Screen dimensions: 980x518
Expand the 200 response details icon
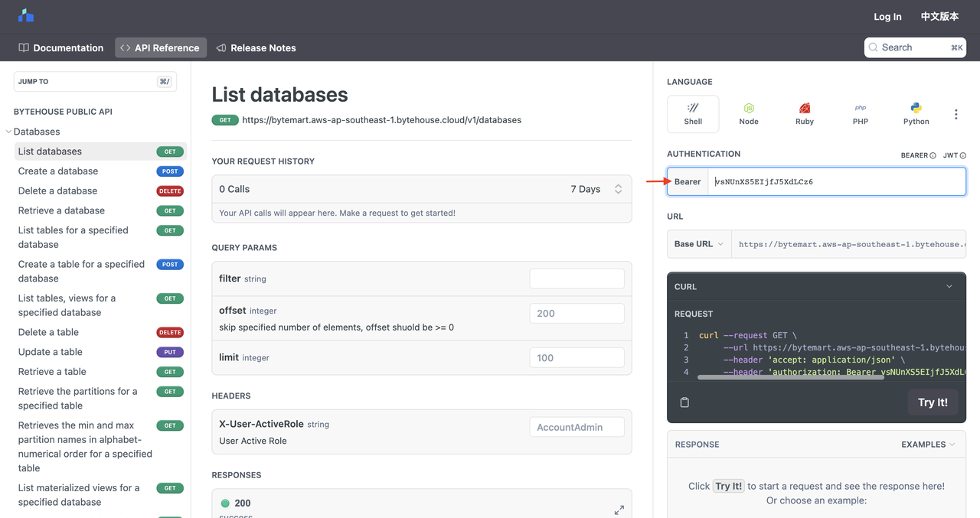pyautogui.click(x=619, y=510)
